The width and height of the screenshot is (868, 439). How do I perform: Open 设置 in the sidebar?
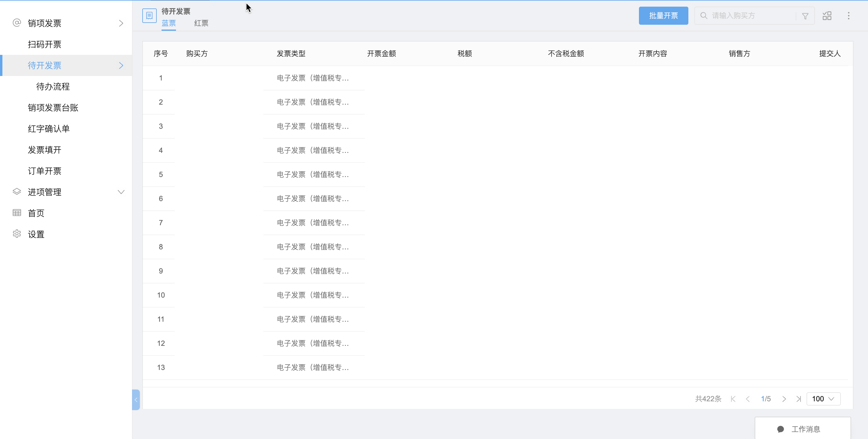pyautogui.click(x=36, y=234)
